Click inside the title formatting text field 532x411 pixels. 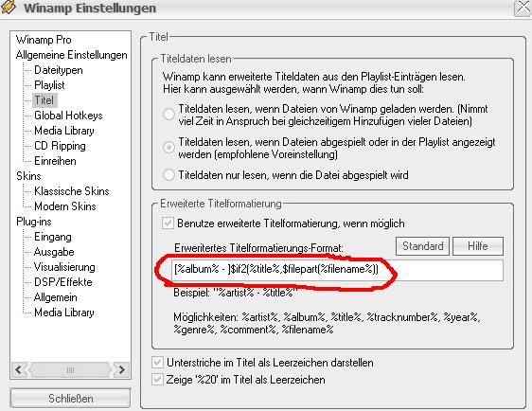337,270
